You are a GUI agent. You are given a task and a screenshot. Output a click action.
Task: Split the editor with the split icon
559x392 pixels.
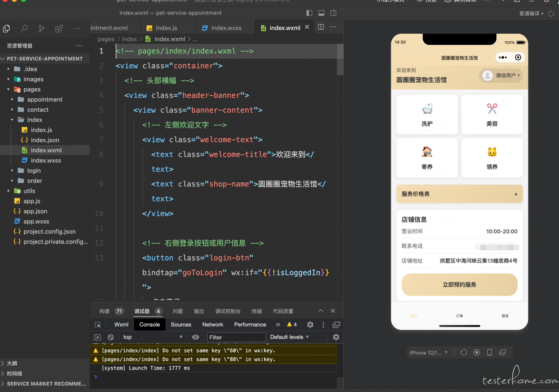coord(321,27)
